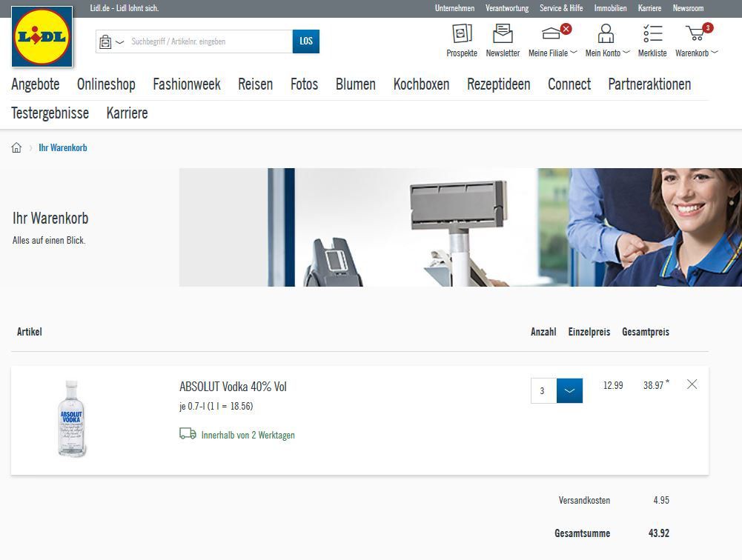Click the 'Alles auf einen Blick.' subtitle
742x560 pixels.
[49, 240]
